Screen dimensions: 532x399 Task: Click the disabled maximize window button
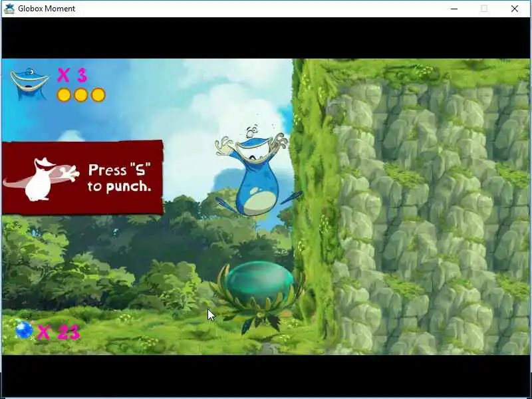point(484,9)
